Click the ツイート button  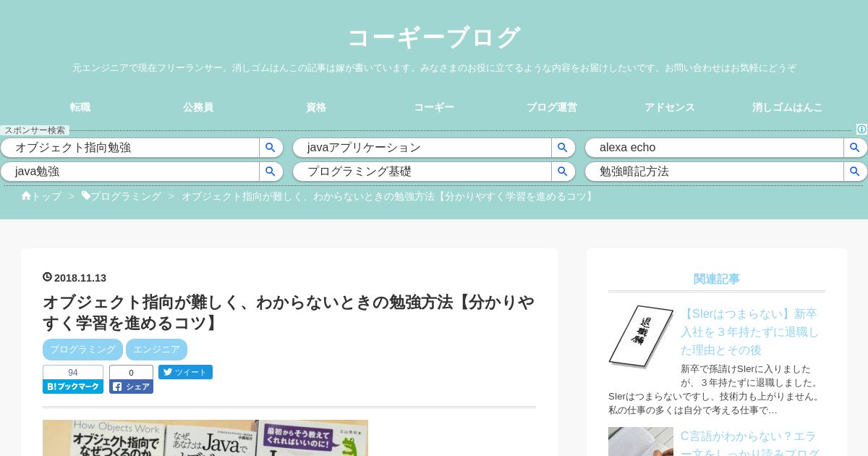click(185, 372)
